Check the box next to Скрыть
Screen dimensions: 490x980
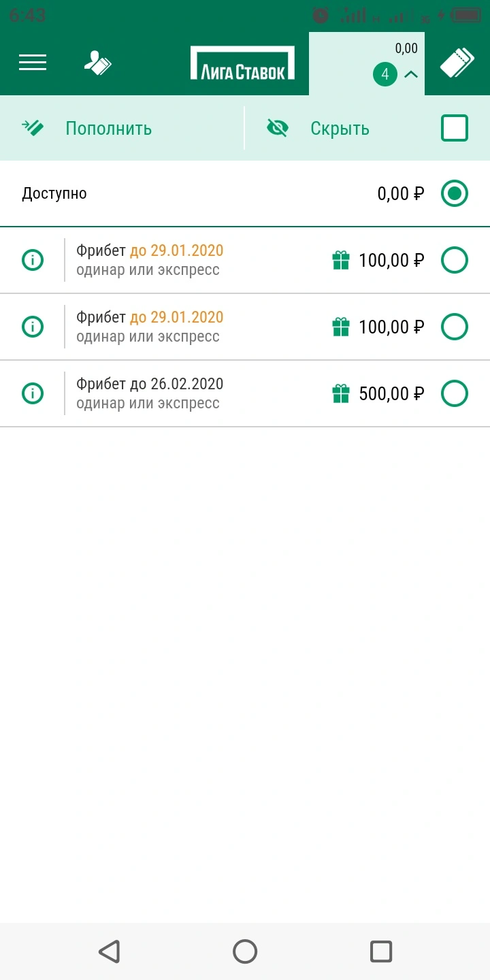click(x=455, y=128)
